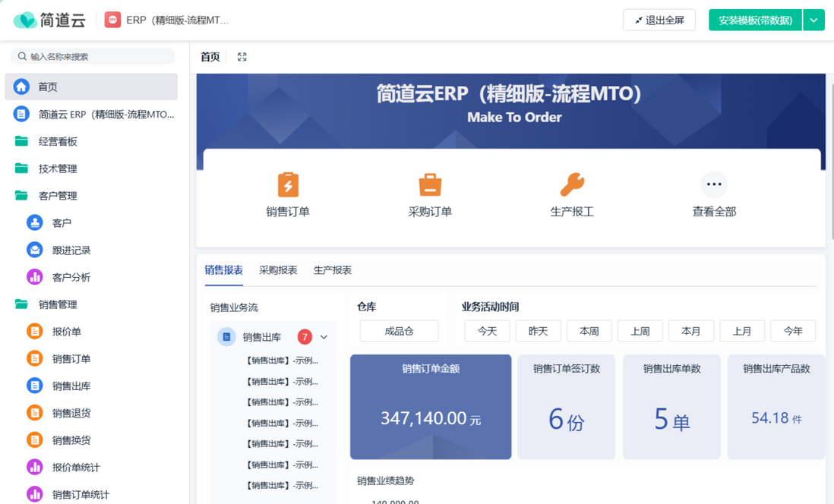Click the sidebar search input field
This screenshot has height=504, width=834.
[93, 56]
